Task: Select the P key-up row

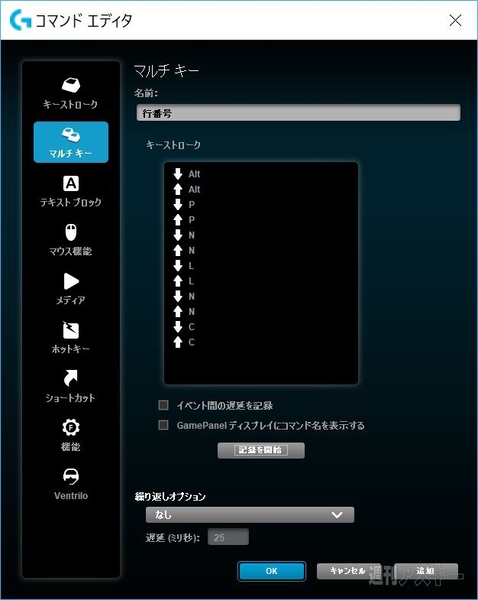Action: click(184, 220)
